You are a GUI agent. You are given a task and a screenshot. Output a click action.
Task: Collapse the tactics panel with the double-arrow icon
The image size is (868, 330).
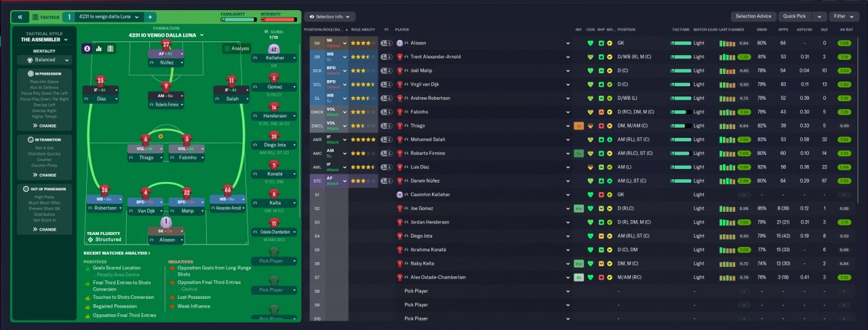tap(20, 16)
